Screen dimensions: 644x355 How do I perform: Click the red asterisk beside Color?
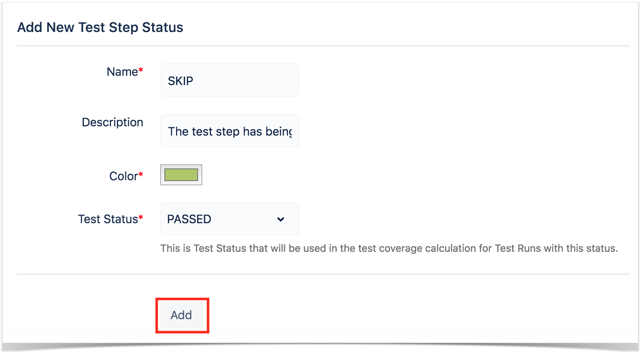141,174
